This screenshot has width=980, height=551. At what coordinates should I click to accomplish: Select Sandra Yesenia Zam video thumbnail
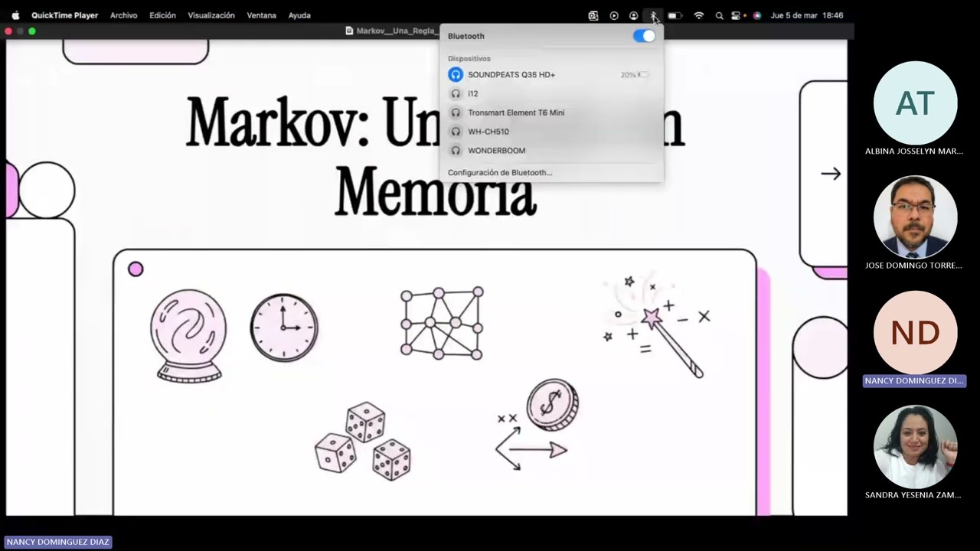click(915, 448)
